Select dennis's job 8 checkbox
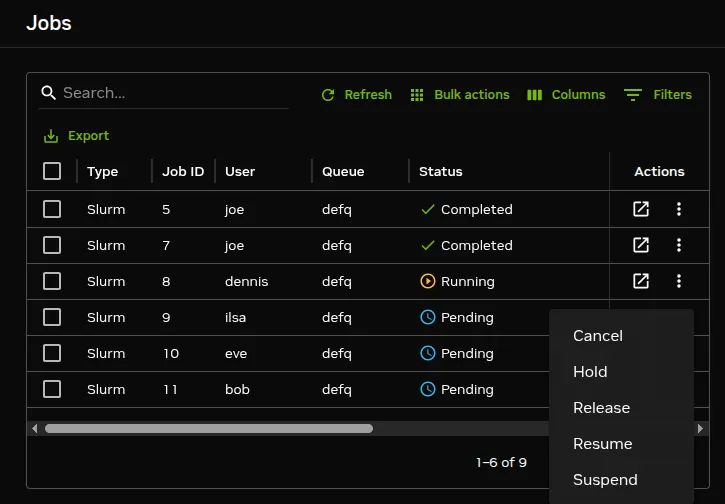Image resolution: width=725 pixels, height=504 pixels. tap(52, 281)
